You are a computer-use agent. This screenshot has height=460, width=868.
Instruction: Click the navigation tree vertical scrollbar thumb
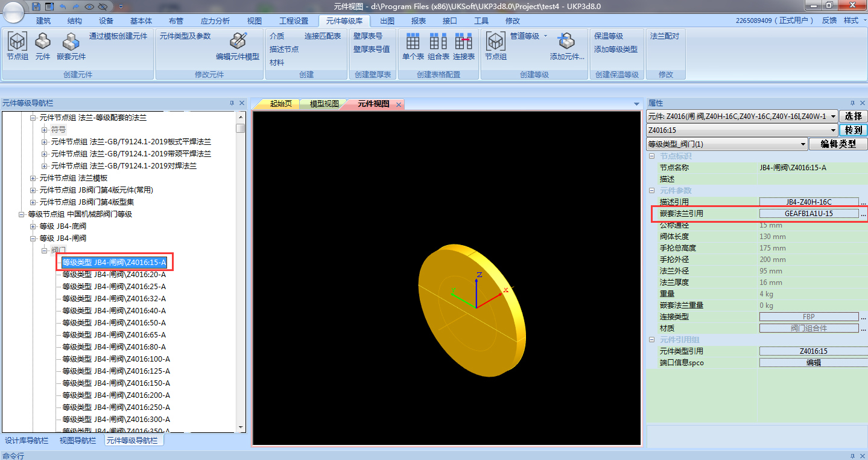241,128
